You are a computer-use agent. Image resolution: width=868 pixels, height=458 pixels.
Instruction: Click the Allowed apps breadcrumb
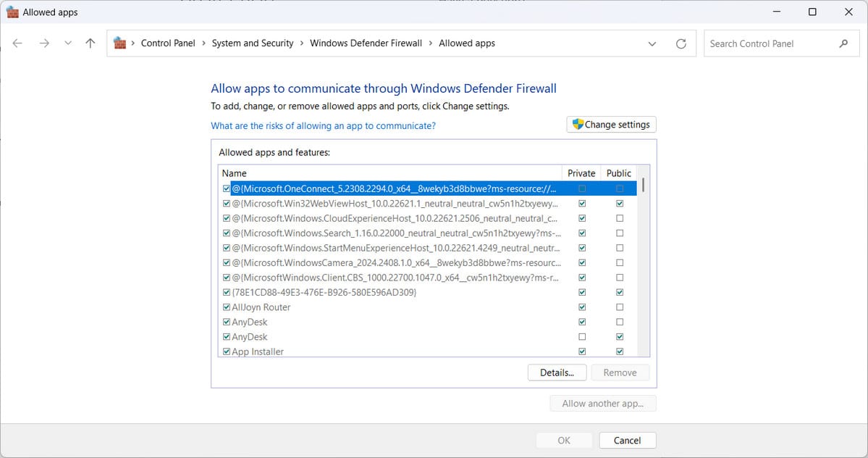point(467,43)
